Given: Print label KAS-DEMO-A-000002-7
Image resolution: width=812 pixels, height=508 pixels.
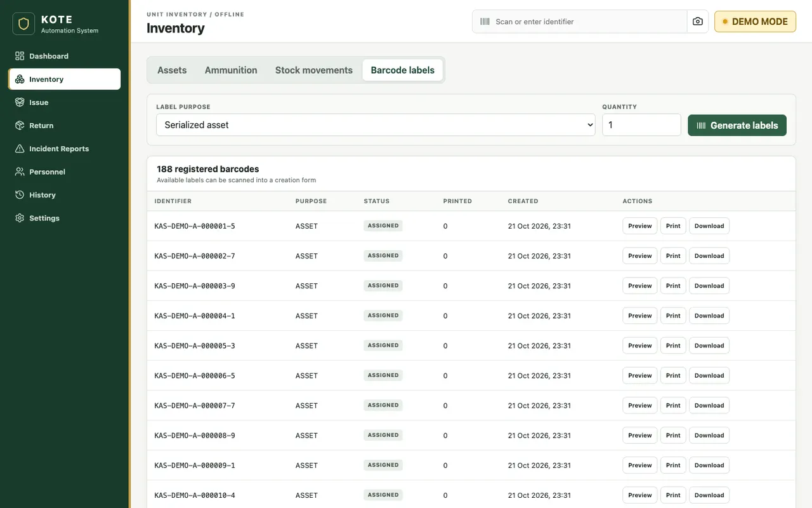Looking at the screenshot, I should click(673, 256).
